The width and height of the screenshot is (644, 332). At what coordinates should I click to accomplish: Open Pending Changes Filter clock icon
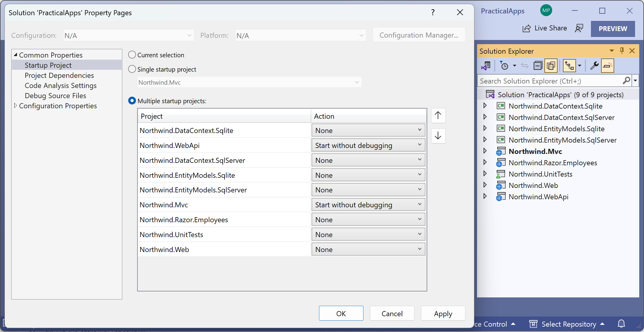pos(504,66)
